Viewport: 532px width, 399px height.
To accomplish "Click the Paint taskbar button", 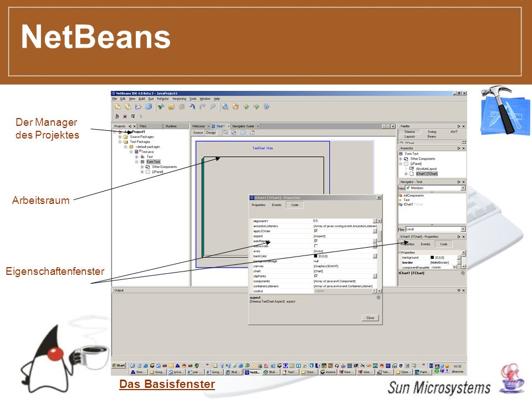I will click(x=423, y=372).
